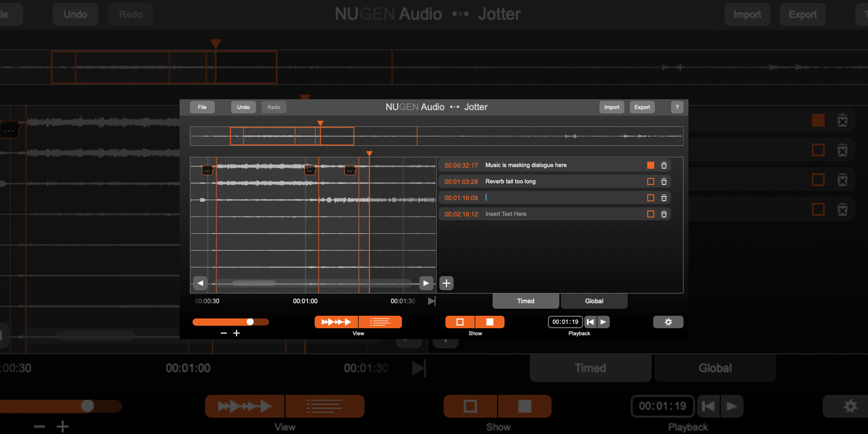Zoom out with the minus icon
Image resolution: width=868 pixels, height=434 pixels.
tap(224, 333)
